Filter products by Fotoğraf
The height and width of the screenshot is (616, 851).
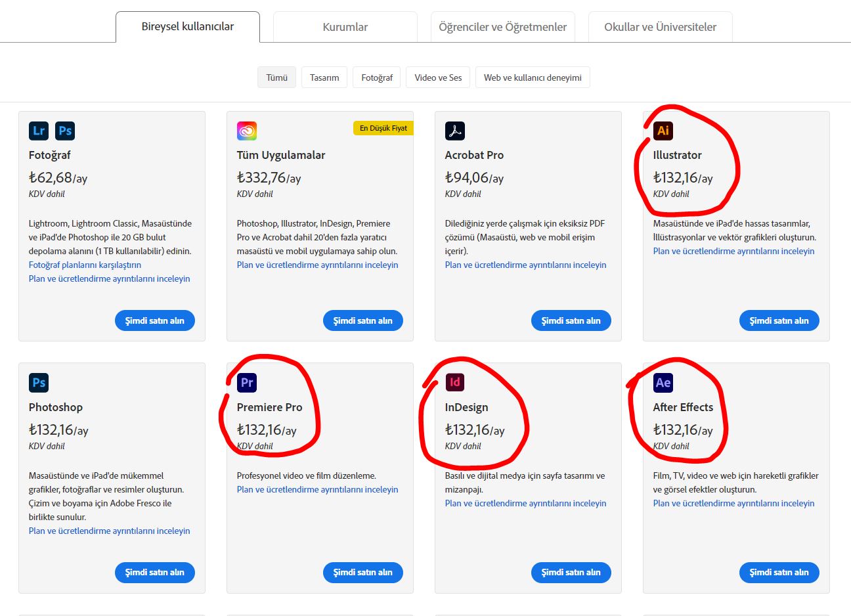[x=377, y=77]
